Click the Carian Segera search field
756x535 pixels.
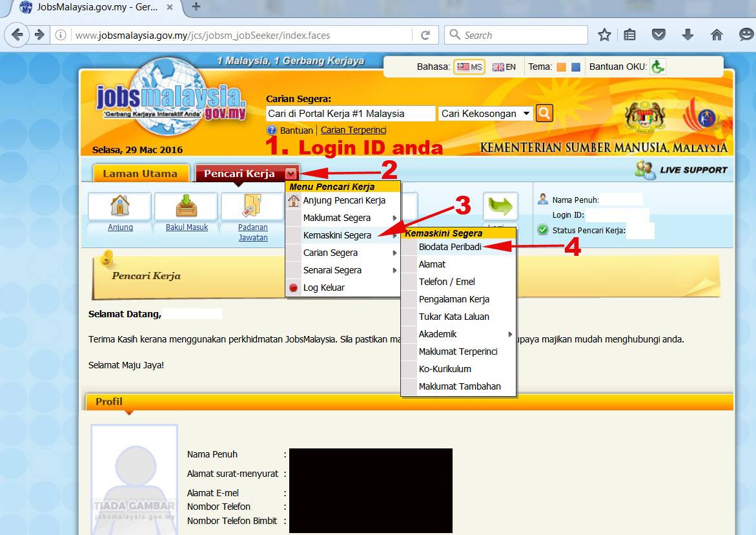point(350,114)
